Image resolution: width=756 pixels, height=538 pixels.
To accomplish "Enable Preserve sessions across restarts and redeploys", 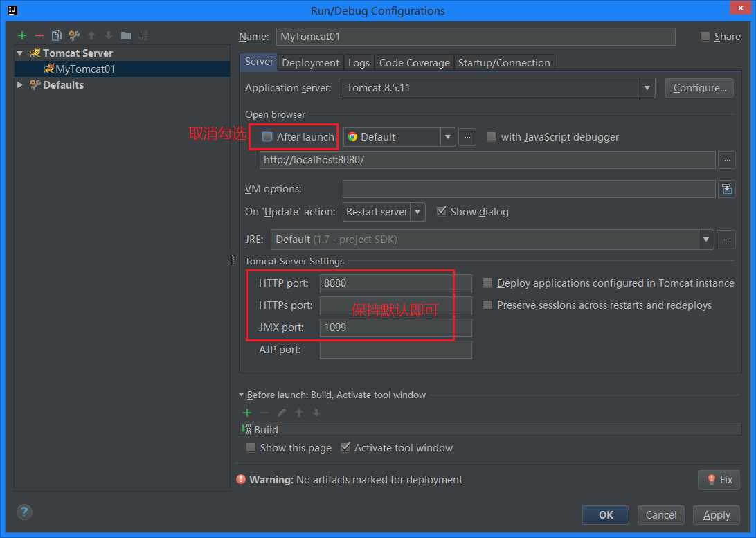I will click(488, 305).
